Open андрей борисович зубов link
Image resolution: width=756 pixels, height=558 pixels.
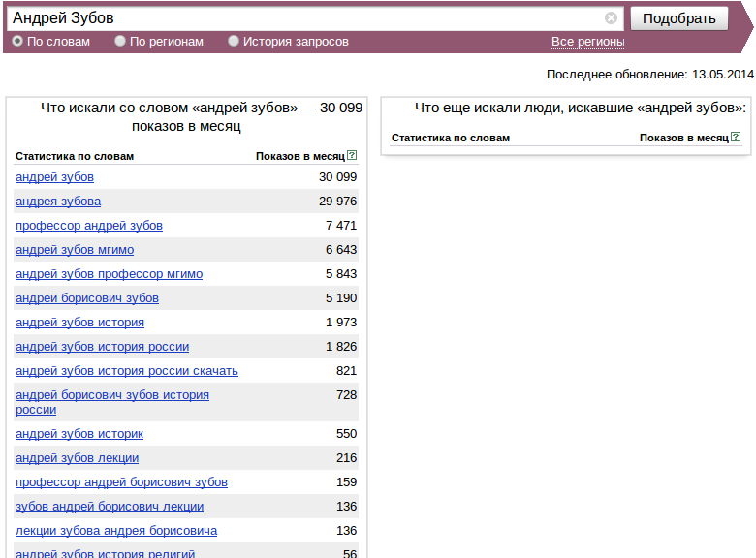pyautogui.click(x=87, y=297)
